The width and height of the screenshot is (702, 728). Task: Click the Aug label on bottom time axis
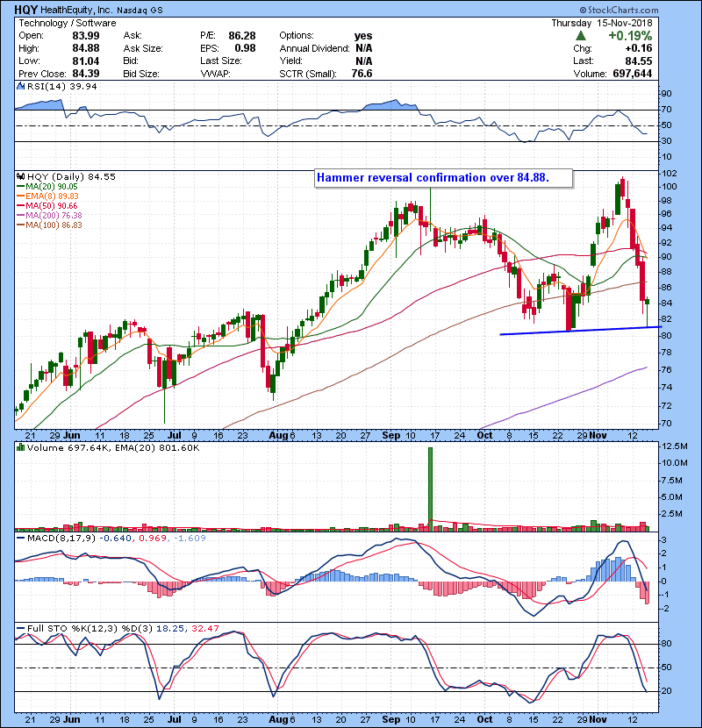pyautogui.click(x=278, y=719)
